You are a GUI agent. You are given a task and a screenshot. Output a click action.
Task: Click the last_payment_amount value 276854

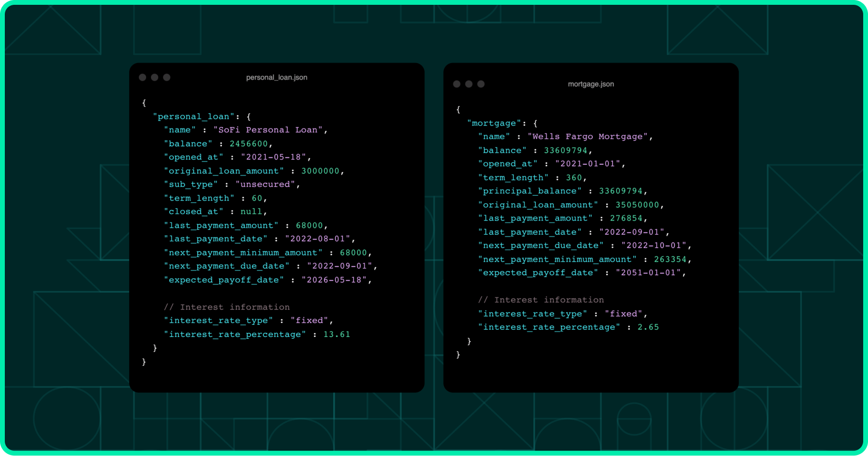point(626,218)
